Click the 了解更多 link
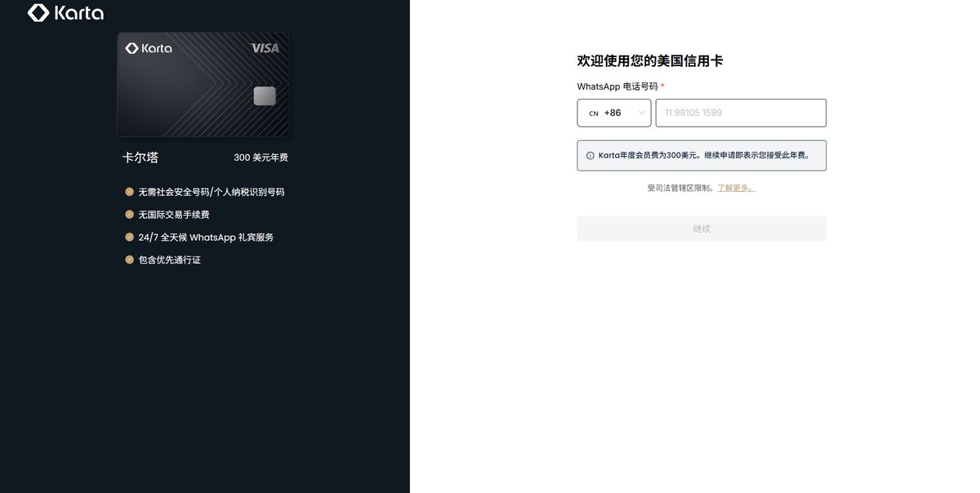 tap(736, 188)
